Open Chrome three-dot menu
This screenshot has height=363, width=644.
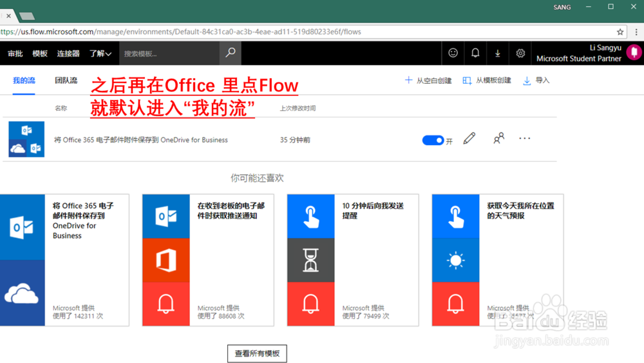tap(636, 32)
